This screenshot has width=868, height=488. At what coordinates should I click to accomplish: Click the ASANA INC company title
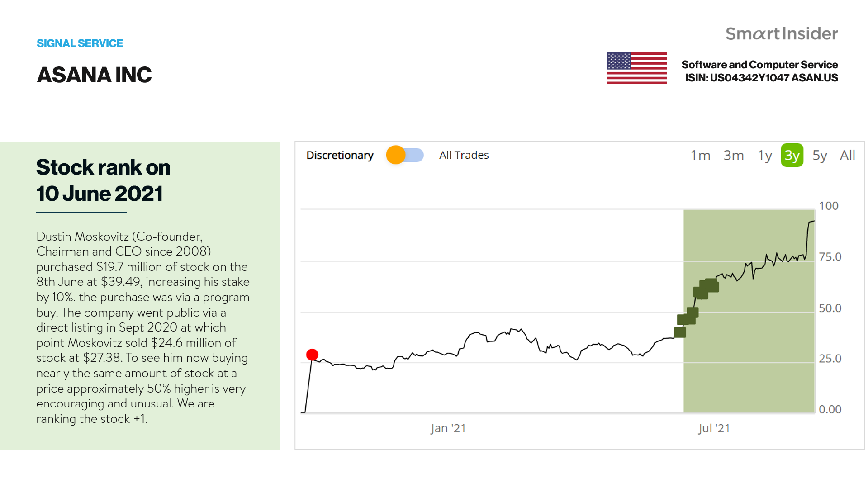[94, 75]
